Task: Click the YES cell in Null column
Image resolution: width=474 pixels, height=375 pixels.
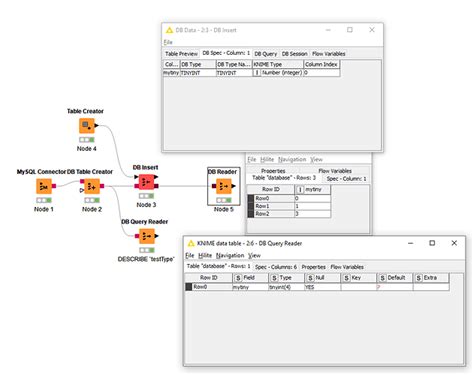Action: pyautogui.click(x=323, y=287)
